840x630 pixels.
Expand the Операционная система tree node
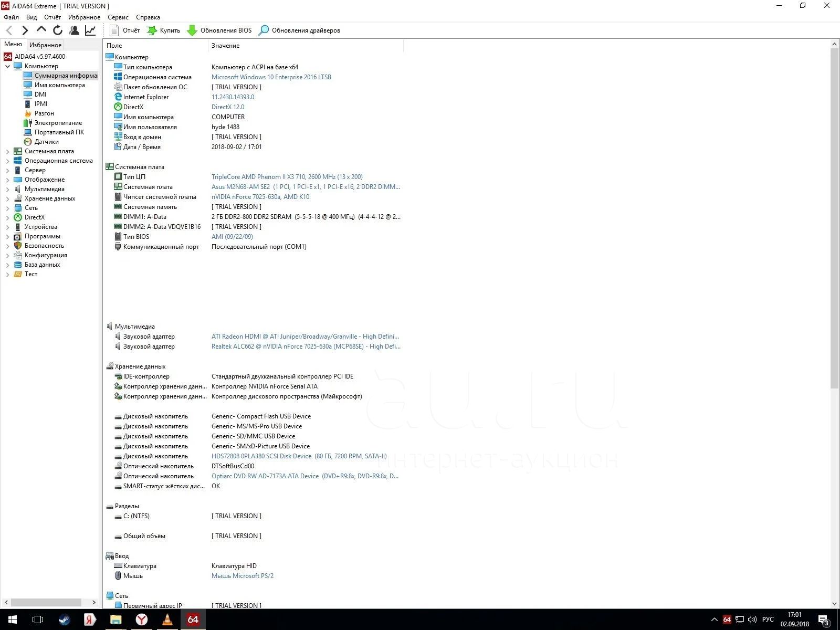pyautogui.click(x=7, y=161)
